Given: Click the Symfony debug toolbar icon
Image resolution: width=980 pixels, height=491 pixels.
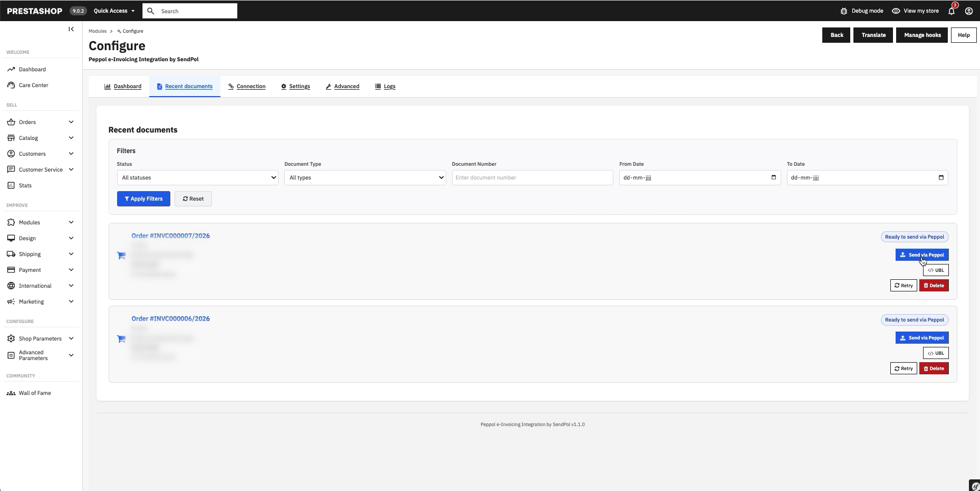Looking at the screenshot, I should point(975,486).
